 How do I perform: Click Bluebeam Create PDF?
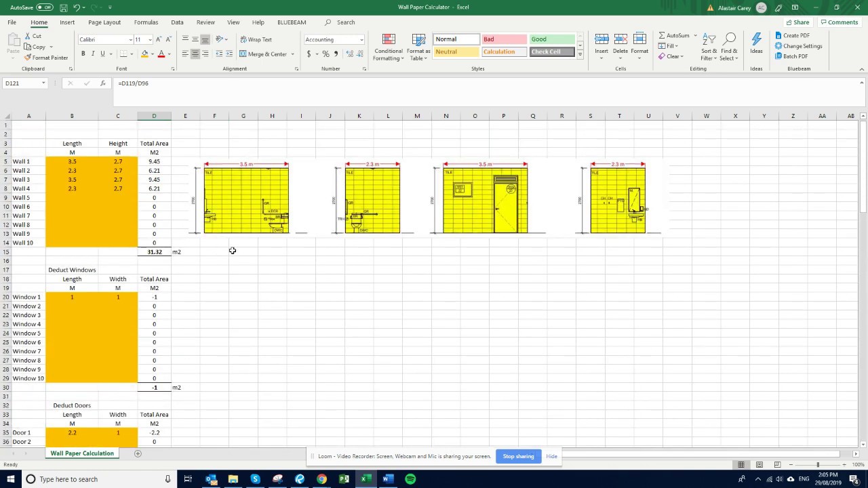792,35
